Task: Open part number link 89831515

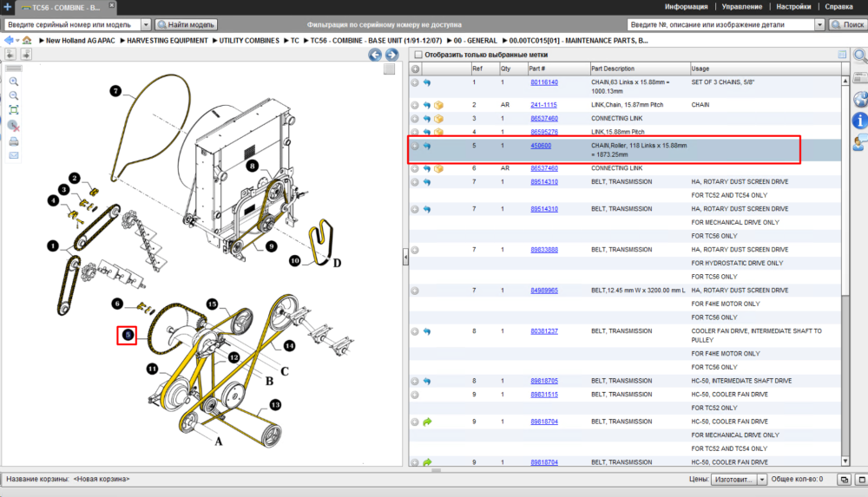Action: pos(544,395)
